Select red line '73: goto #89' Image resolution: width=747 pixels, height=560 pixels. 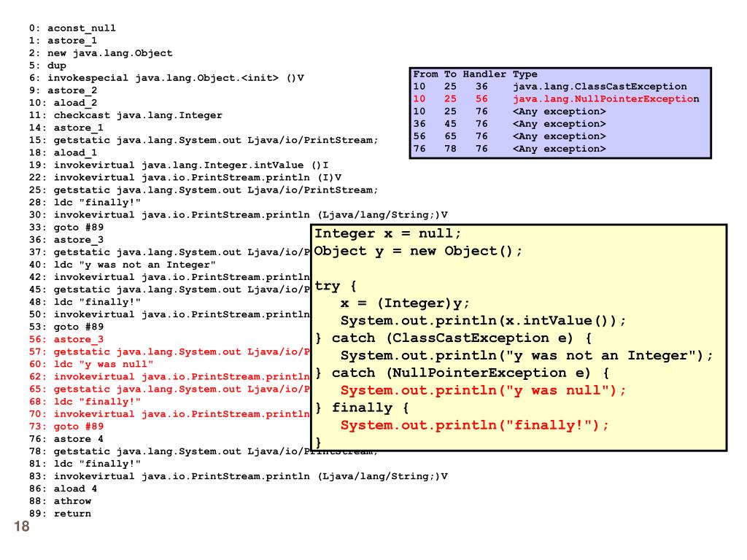(x=66, y=426)
